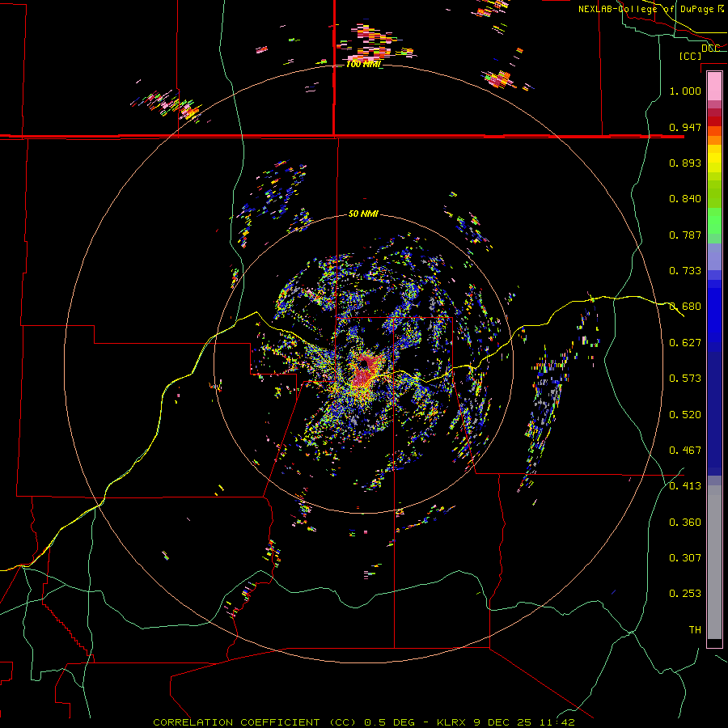Select the 0.893 scale value
728x728 pixels.
(685, 163)
